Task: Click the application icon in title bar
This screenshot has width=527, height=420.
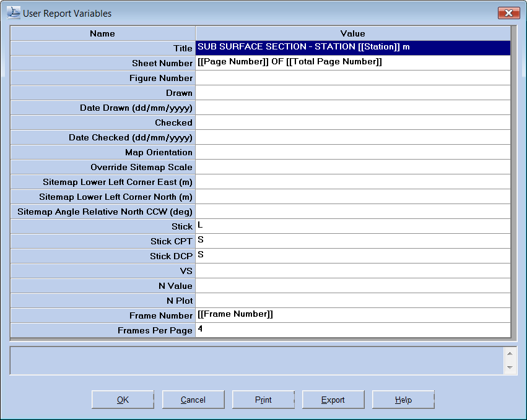Action: pos(13,12)
